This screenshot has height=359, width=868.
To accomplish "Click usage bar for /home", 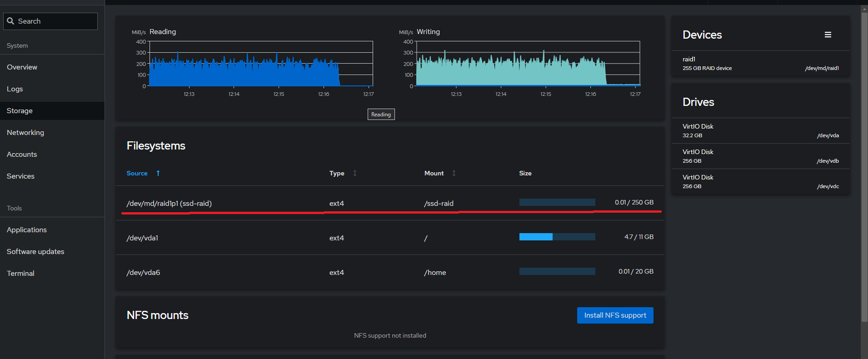I will pos(557,271).
